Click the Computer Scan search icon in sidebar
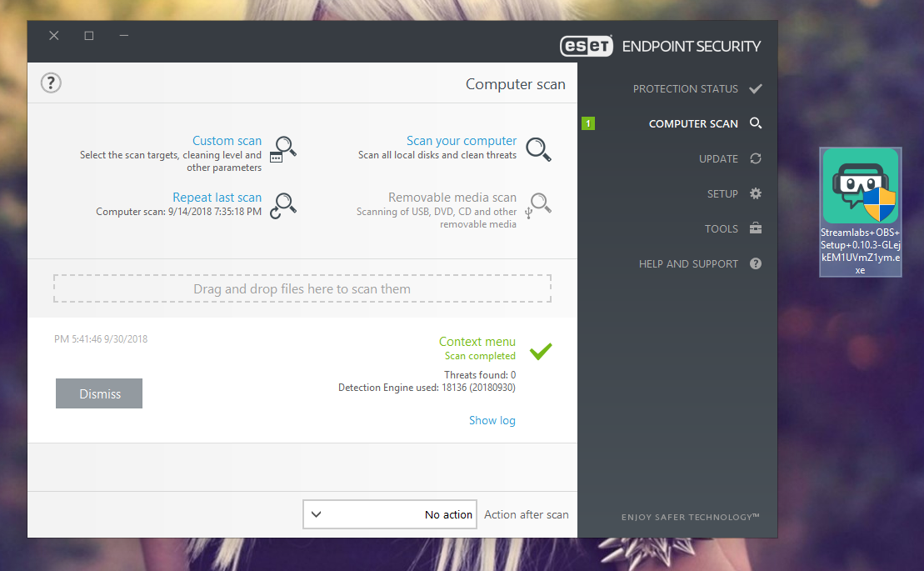This screenshot has width=924, height=571. coord(756,123)
